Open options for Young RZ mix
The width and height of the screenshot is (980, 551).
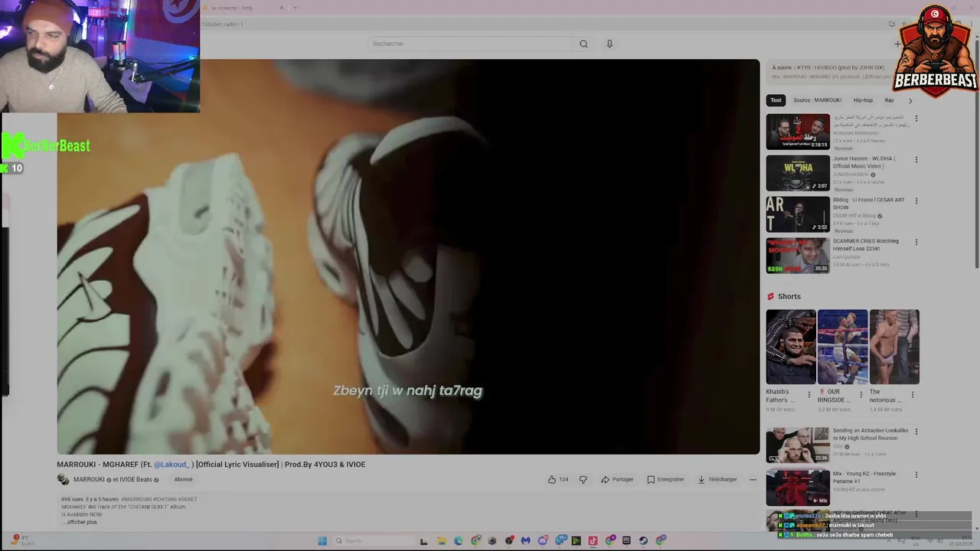(916, 474)
